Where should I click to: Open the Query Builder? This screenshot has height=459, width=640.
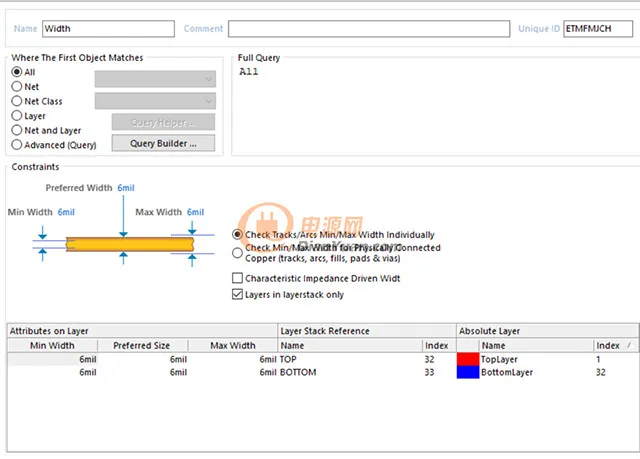(x=163, y=144)
